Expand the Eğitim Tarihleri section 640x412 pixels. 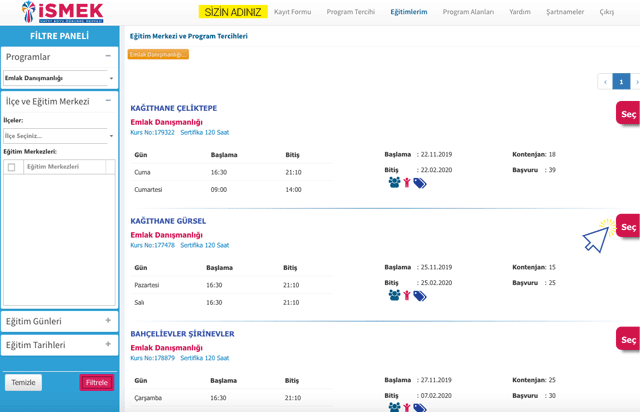coord(108,344)
